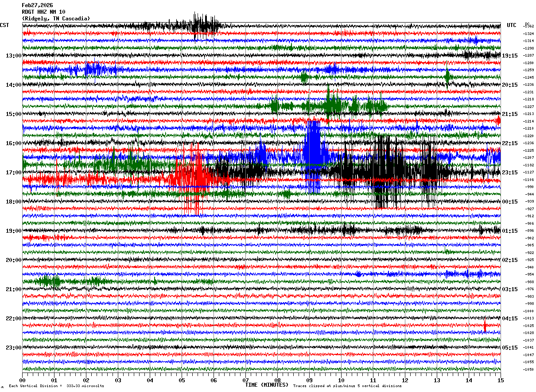Click the 19:15 UTC time label

click(510, 56)
